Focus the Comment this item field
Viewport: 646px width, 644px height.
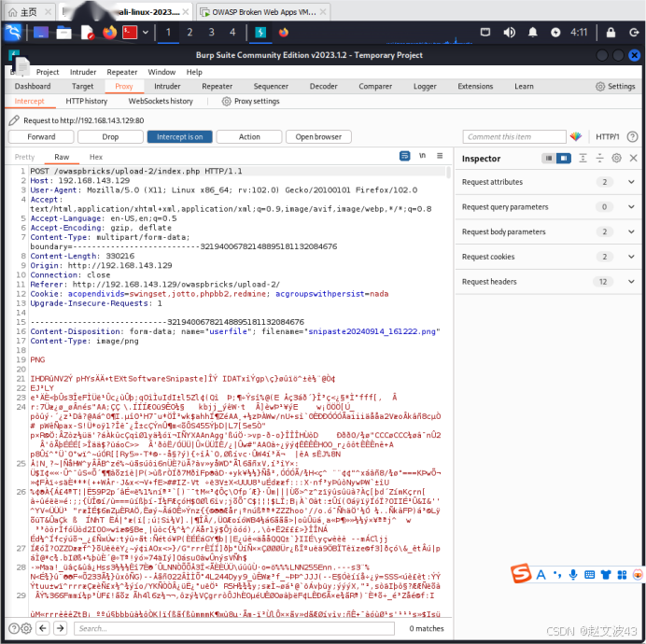coord(514,137)
